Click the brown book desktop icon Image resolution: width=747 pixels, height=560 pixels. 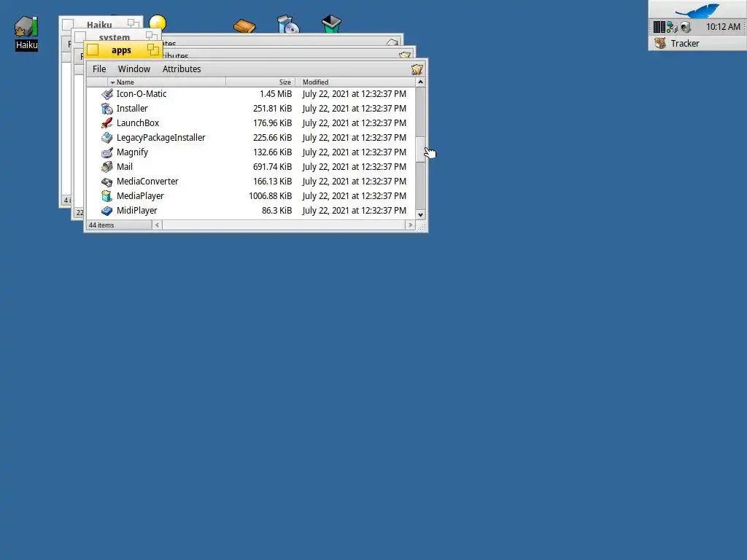[244, 26]
